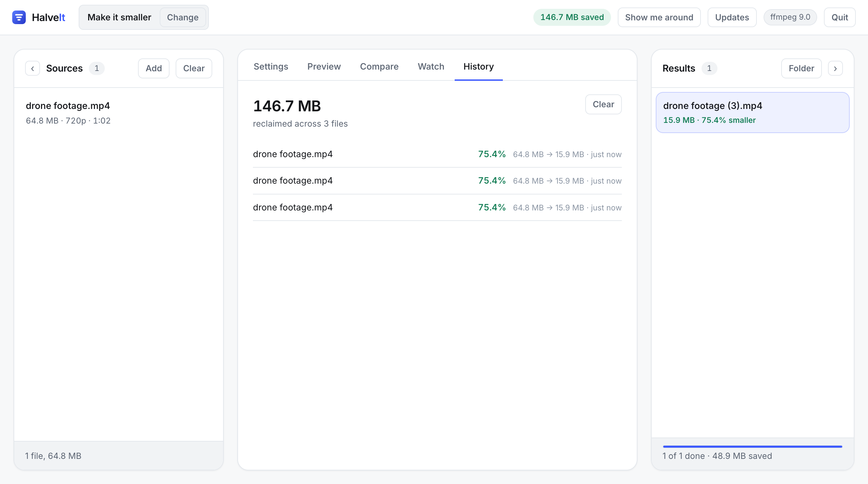This screenshot has width=868, height=484.
Task: Add a source file
Action: (154, 68)
